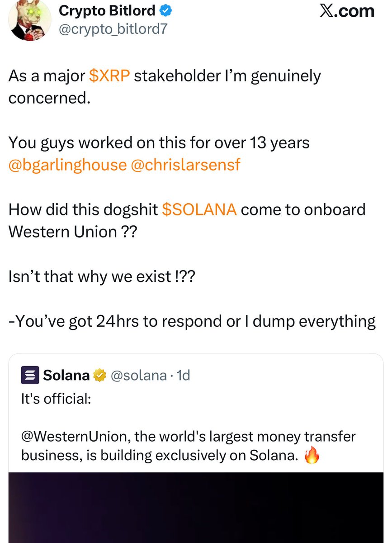The height and width of the screenshot is (543, 392).
Task: Open the quoted tweet via "It's official:" text
Action: point(56,400)
